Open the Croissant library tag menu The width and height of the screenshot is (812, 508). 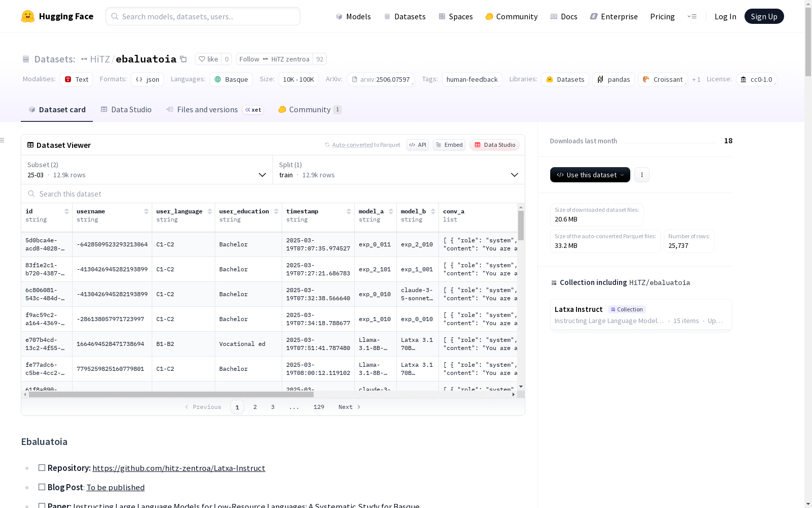[663, 79]
